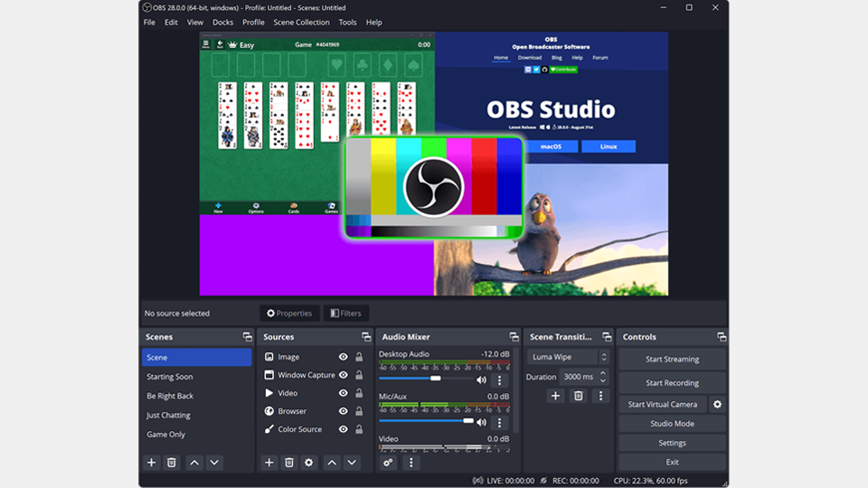This screenshot has width=868, height=488.
Task: Move scene up in Scenes list
Action: (194, 463)
